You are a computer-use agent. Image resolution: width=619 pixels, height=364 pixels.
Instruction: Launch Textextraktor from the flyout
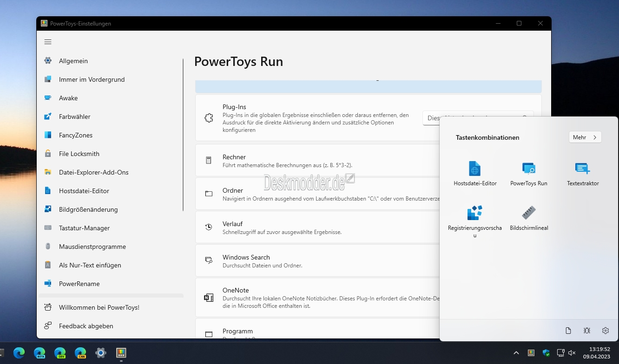click(x=583, y=174)
